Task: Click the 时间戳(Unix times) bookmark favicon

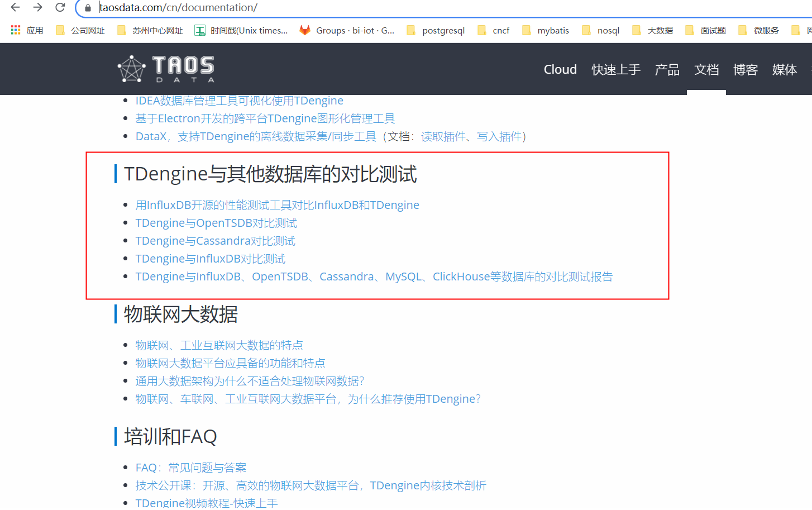Action: [199, 30]
